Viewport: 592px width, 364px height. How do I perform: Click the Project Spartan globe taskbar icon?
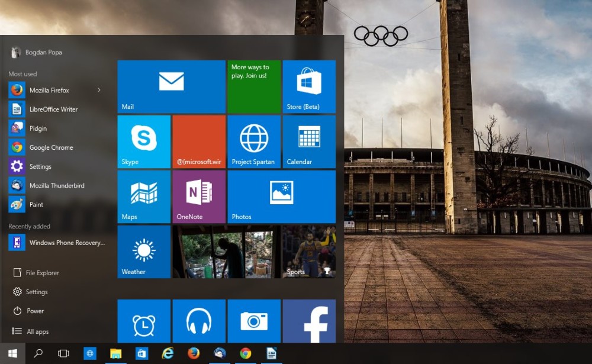pyautogui.click(x=90, y=353)
